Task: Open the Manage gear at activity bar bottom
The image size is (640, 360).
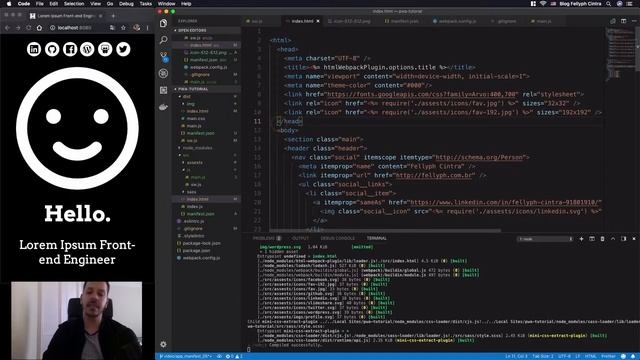Action: 163,344
